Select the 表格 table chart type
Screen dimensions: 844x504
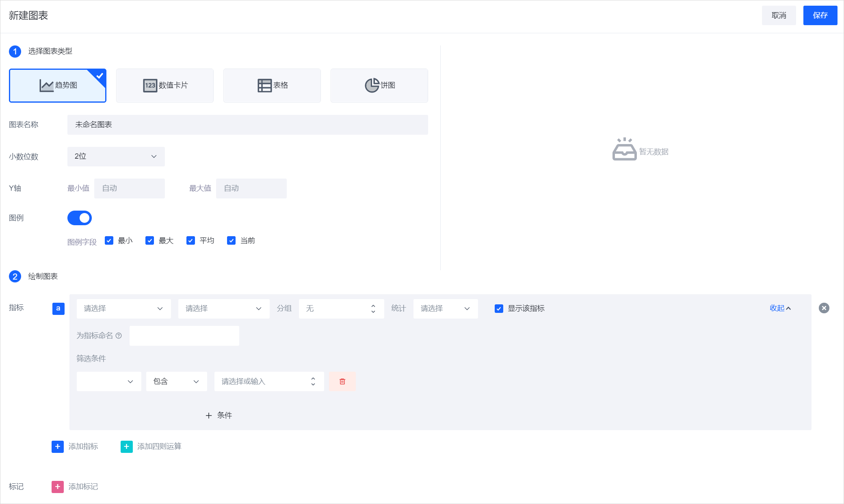(272, 86)
